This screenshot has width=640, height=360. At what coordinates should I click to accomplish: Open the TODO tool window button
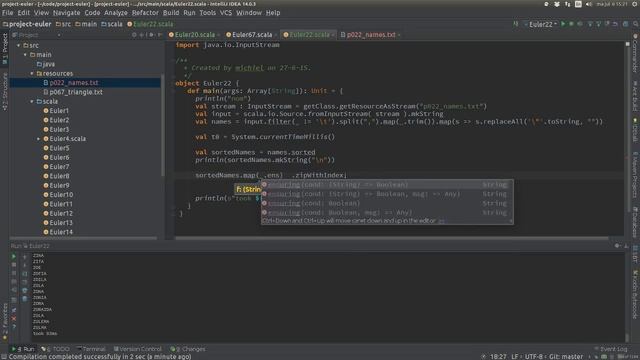pos(56,349)
